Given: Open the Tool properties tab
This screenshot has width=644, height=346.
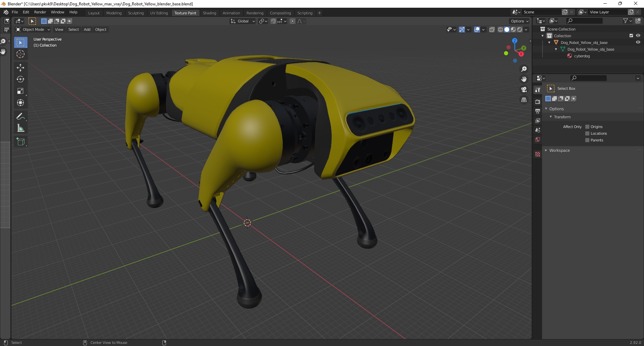Looking at the screenshot, I should pos(538,90).
